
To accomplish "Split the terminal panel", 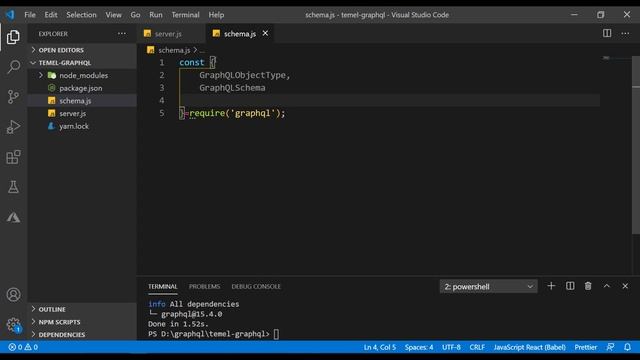I will [570, 286].
